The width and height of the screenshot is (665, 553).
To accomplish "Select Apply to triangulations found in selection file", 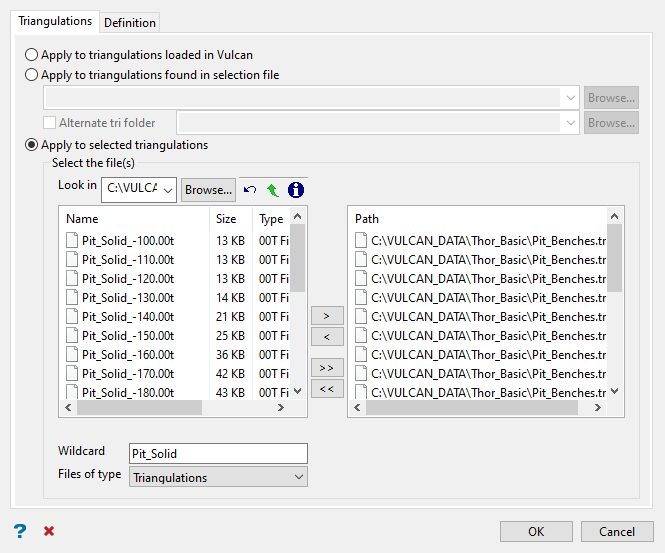I will [x=31, y=75].
